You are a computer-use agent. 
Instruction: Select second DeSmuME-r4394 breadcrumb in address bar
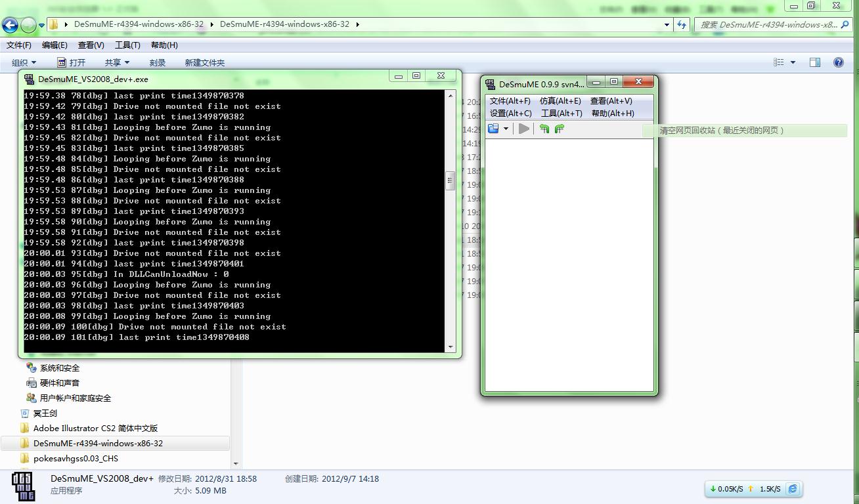pyautogui.click(x=284, y=24)
